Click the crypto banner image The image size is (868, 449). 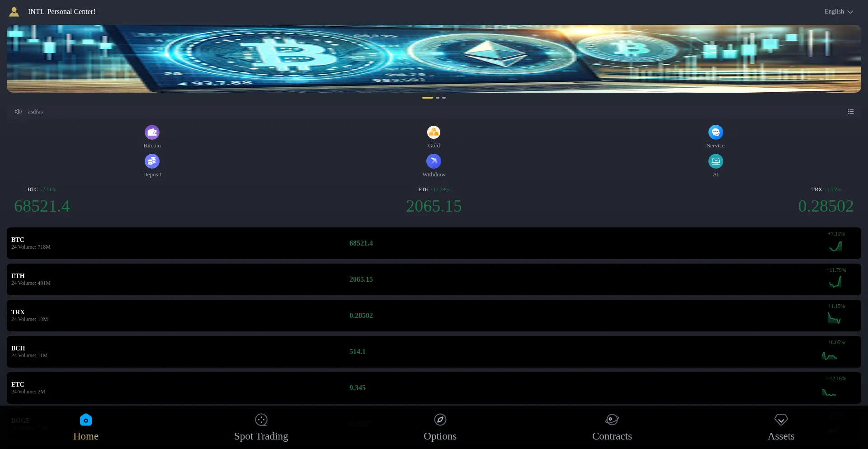tap(434, 59)
